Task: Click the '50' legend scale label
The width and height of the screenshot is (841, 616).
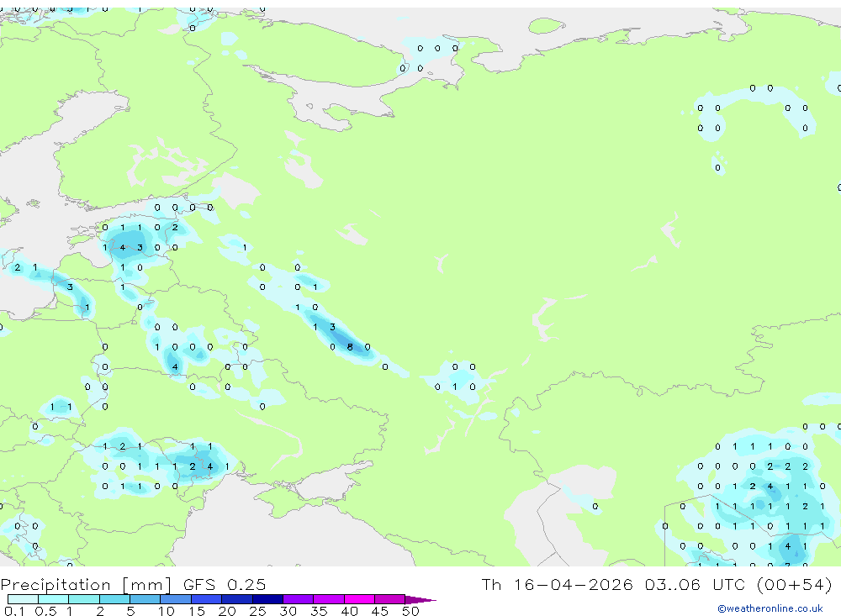Action: (410, 611)
